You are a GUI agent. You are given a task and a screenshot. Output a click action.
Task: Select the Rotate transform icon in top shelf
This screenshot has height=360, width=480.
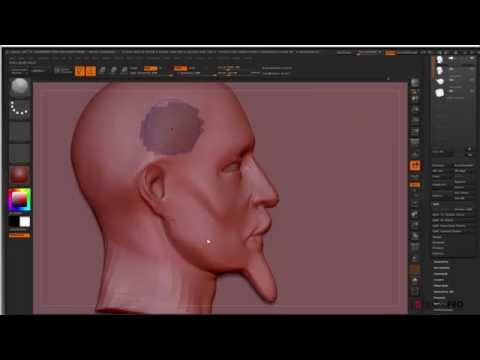[x=124, y=70]
